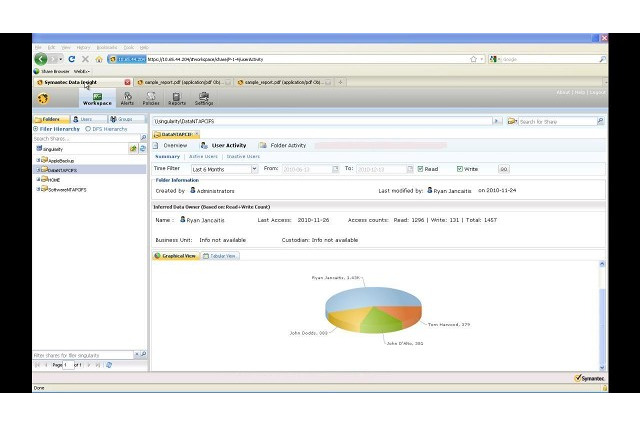Open the Settings section
The image size is (640, 426).
204,99
